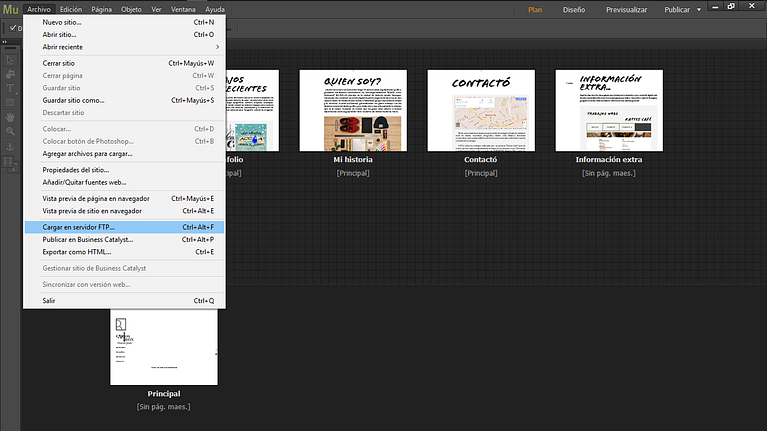This screenshot has width=767, height=431.
Task: Select the Crop tool
Action: (11, 74)
